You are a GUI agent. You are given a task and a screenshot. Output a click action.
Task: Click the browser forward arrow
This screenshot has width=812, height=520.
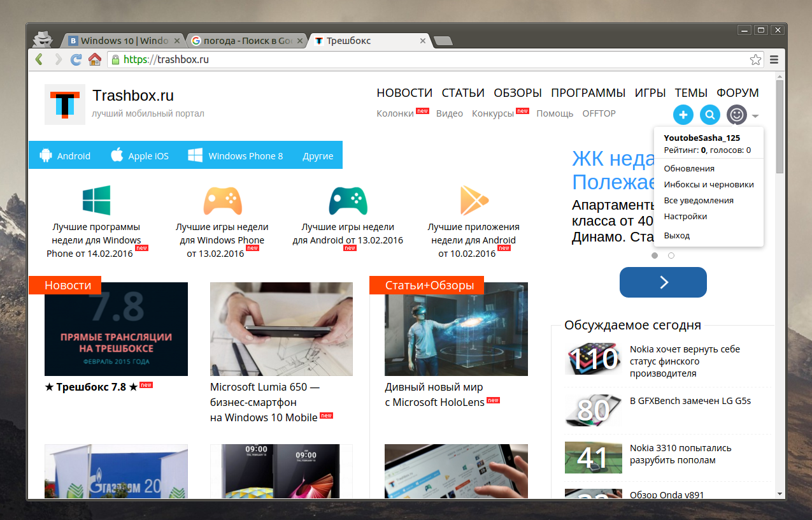[x=58, y=60]
